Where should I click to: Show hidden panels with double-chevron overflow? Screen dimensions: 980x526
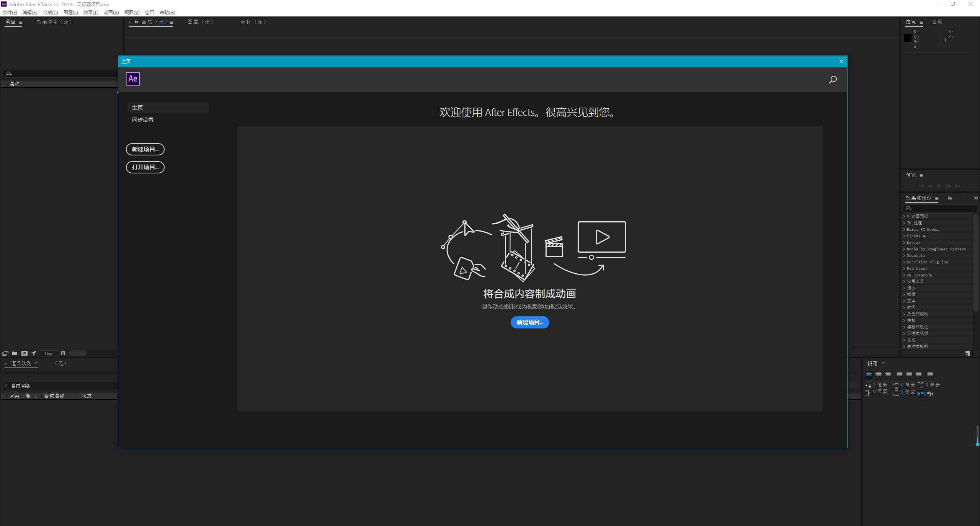(976, 198)
